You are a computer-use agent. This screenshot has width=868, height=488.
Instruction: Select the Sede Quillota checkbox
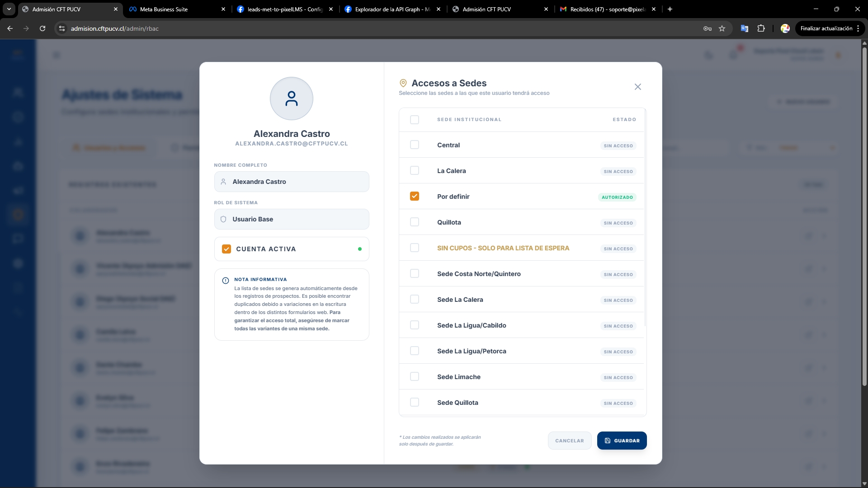(415, 402)
